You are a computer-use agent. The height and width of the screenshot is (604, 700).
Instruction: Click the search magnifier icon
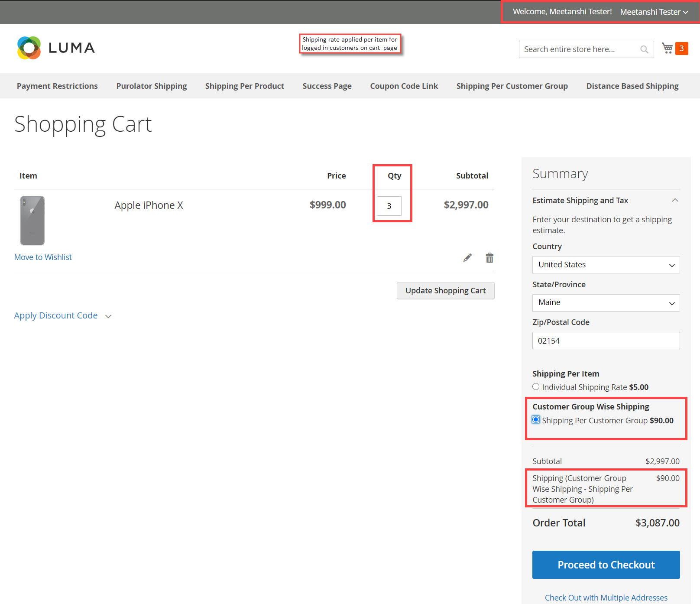tap(644, 49)
